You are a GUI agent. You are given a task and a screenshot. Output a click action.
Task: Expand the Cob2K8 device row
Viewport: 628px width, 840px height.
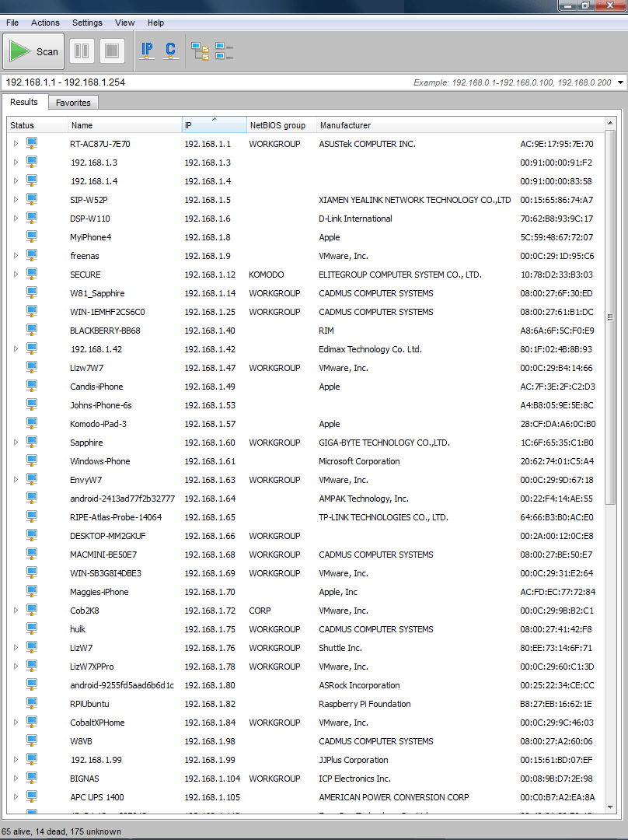(x=15, y=611)
